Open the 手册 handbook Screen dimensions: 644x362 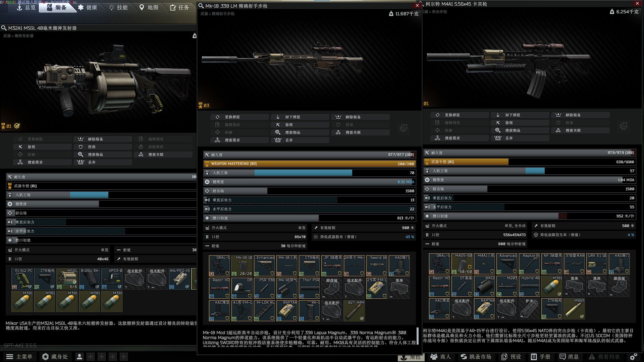click(540, 357)
